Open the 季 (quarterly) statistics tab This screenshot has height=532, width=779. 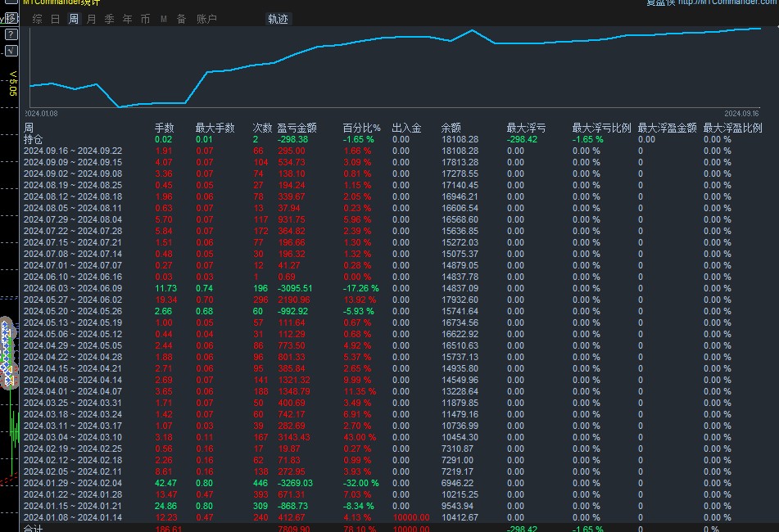click(110, 19)
